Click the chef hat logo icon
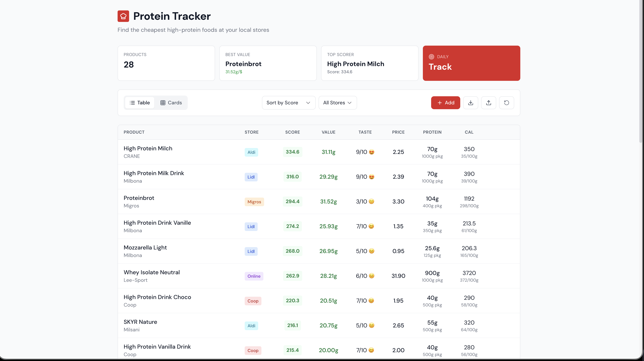 pyautogui.click(x=123, y=16)
